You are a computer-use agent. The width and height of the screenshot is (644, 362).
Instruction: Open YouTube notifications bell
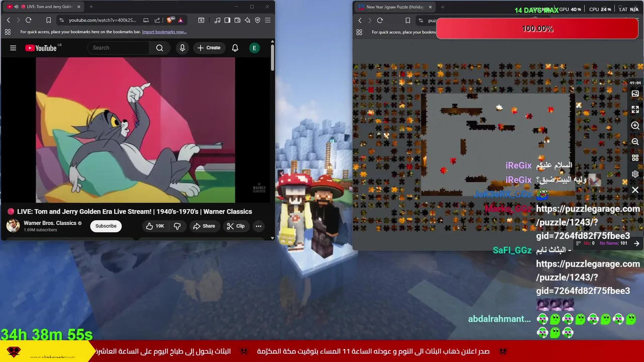point(235,48)
